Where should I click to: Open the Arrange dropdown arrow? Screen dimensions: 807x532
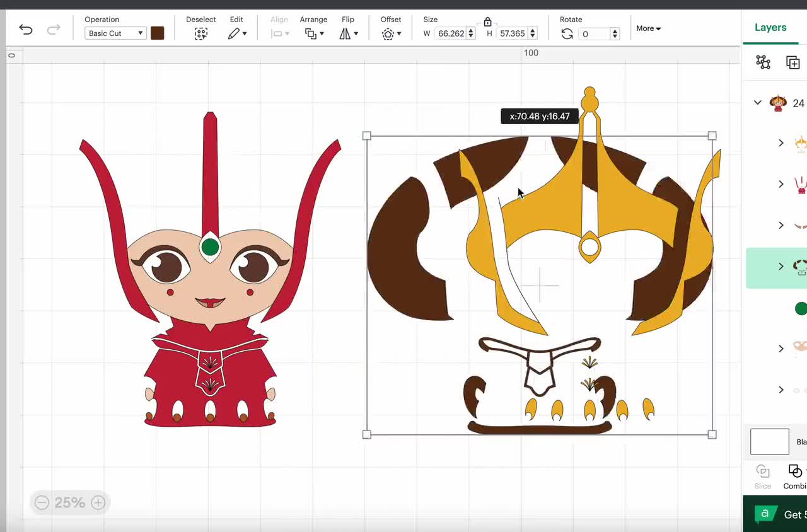coord(322,34)
